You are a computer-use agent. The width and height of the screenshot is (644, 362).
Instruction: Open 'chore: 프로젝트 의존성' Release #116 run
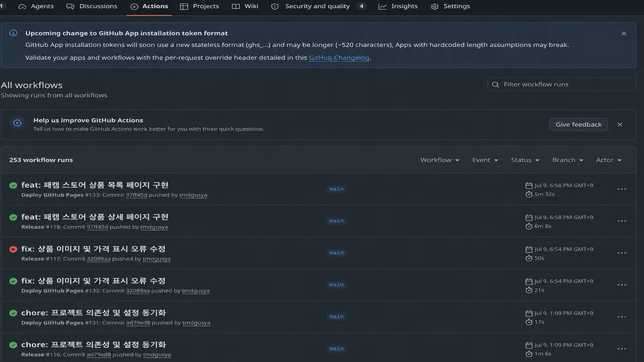tap(94, 345)
